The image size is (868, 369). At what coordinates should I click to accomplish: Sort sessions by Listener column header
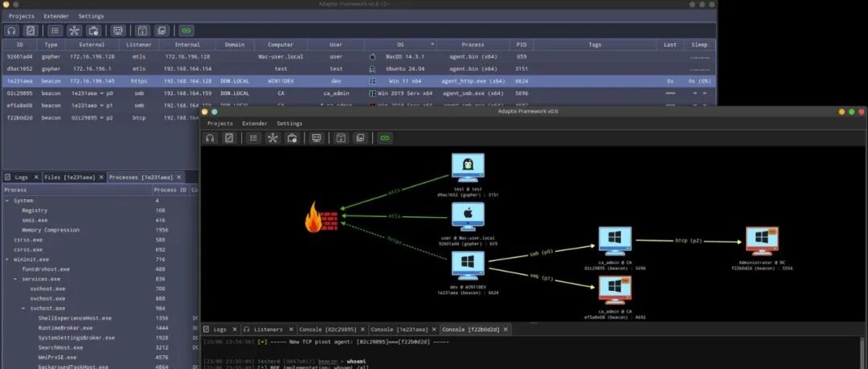[x=139, y=45]
